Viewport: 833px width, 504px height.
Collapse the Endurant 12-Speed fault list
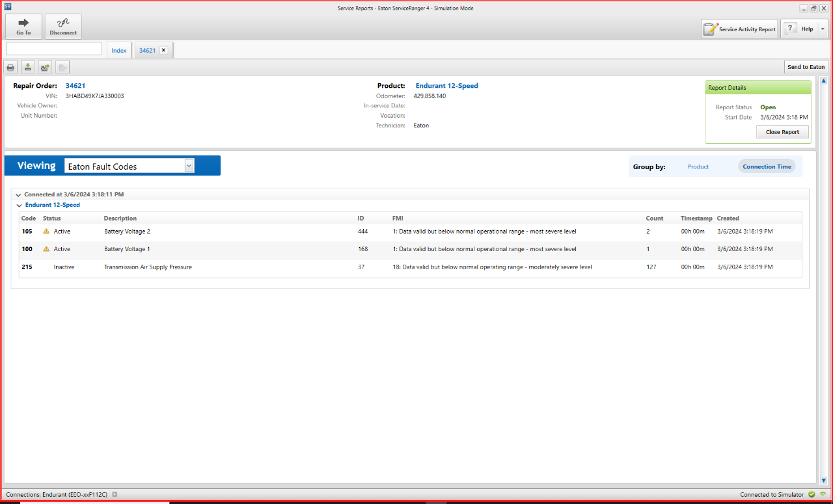click(x=20, y=206)
